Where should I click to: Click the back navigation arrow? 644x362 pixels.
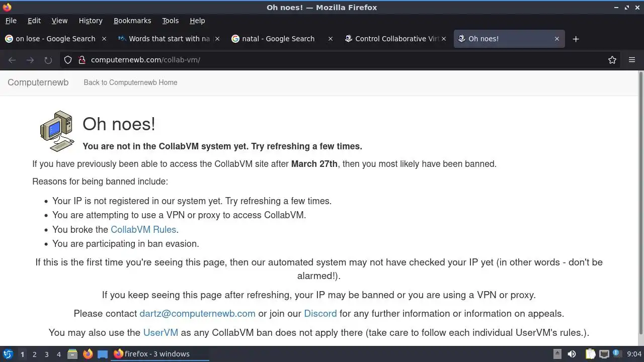point(12,60)
